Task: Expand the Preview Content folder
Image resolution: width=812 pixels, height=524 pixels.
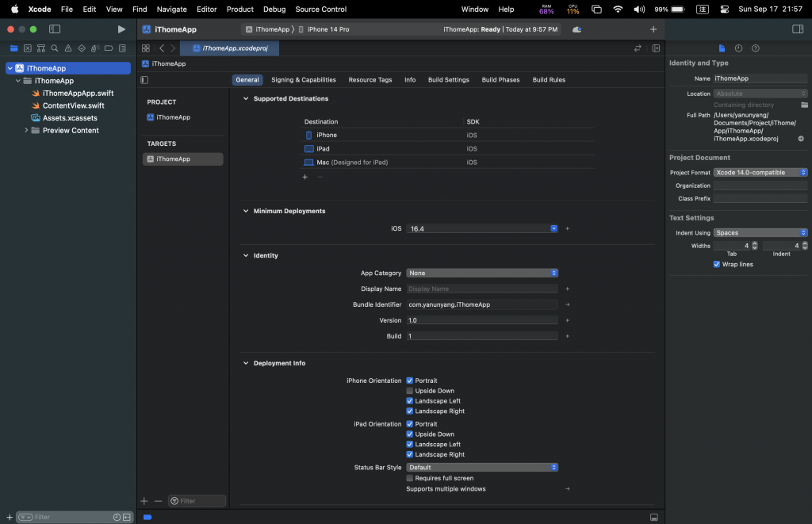Action: 26,131
